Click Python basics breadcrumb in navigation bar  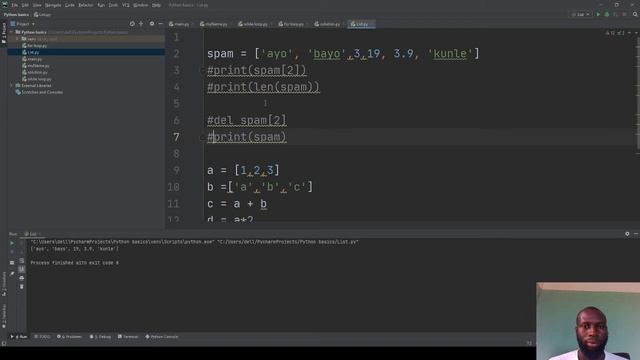coord(16,15)
